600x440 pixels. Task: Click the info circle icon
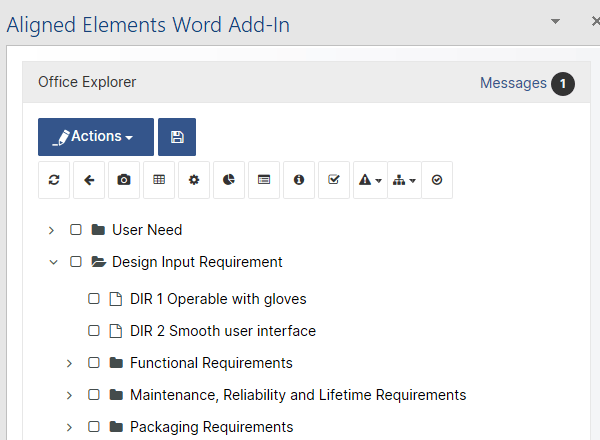click(x=299, y=180)
